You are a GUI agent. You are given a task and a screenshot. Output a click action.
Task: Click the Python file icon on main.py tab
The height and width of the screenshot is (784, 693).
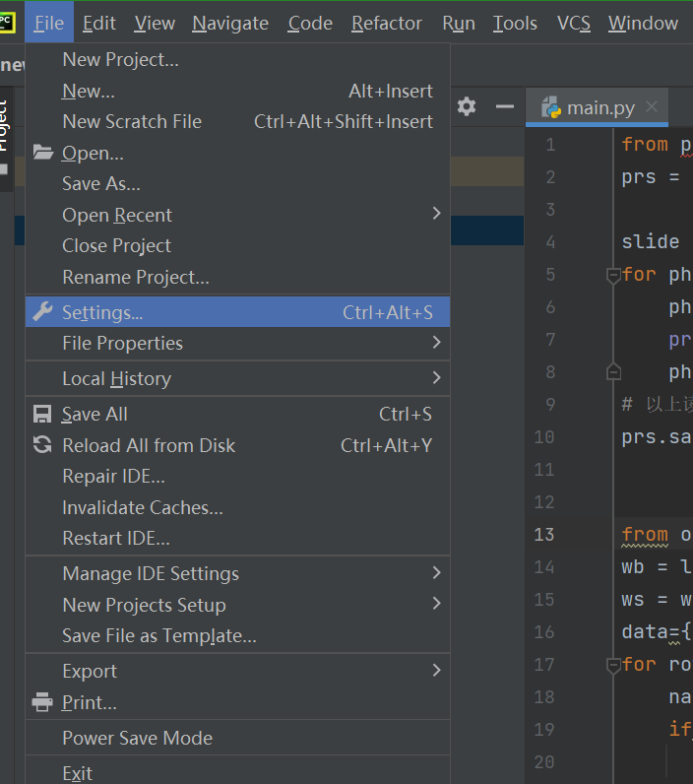click(551, 107)
